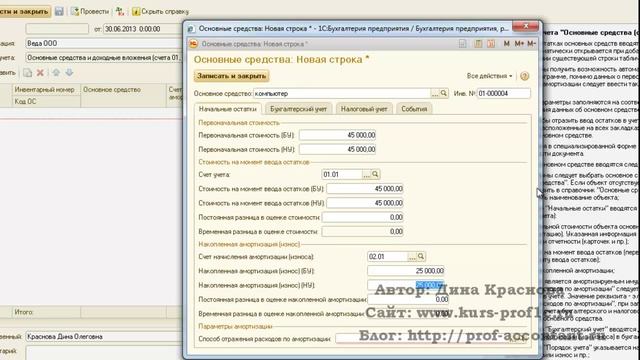Click accounting section field Основные средства и доходные вложения

coord(104,58)
